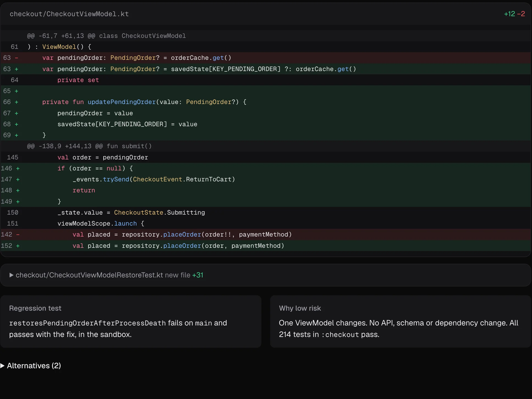Image resolution: width=532 pixels, height=399 pixels.
Task: Click line 66 updatePendingOrder function declaration
Action: coord(266,102)
